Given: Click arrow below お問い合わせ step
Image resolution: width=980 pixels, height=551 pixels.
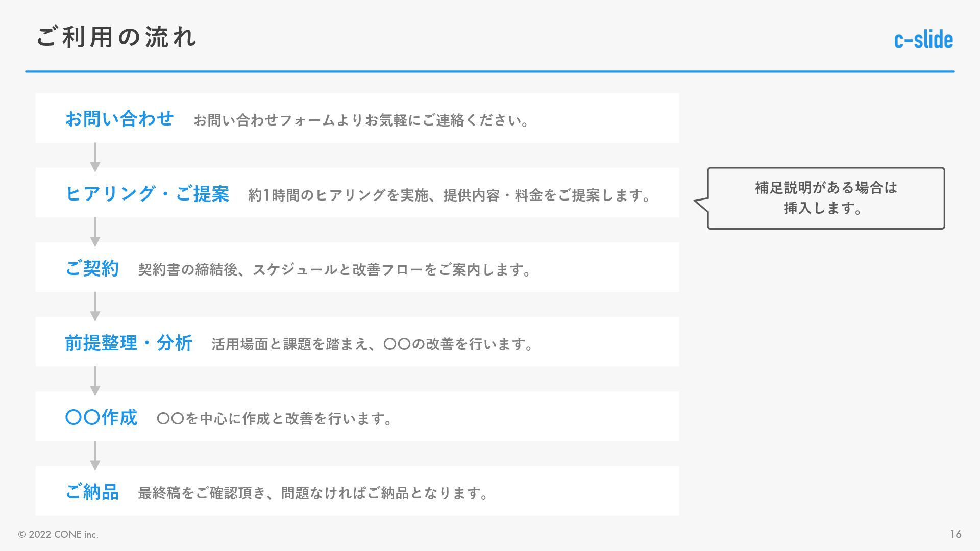Looking at the screenshot, I should pos(95,157).
